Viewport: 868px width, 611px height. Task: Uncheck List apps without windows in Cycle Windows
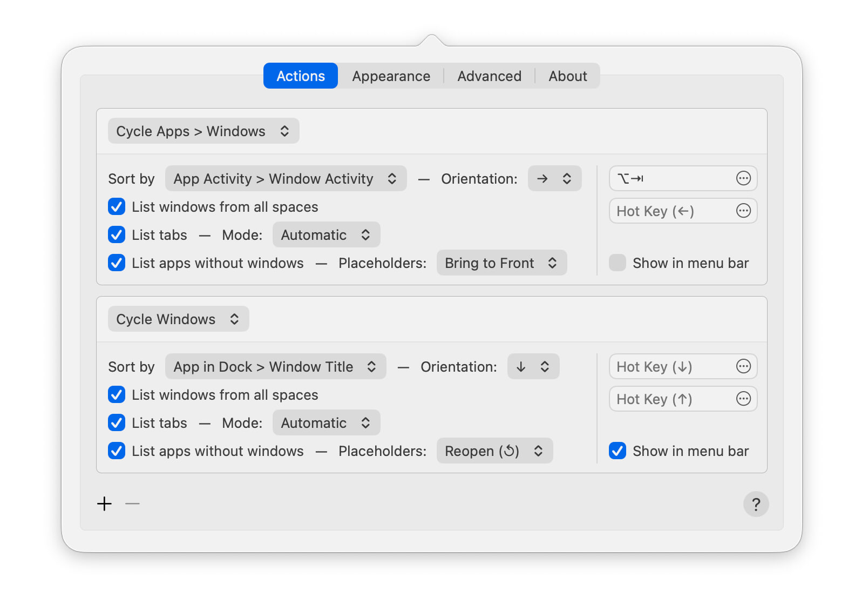point(117,451)
